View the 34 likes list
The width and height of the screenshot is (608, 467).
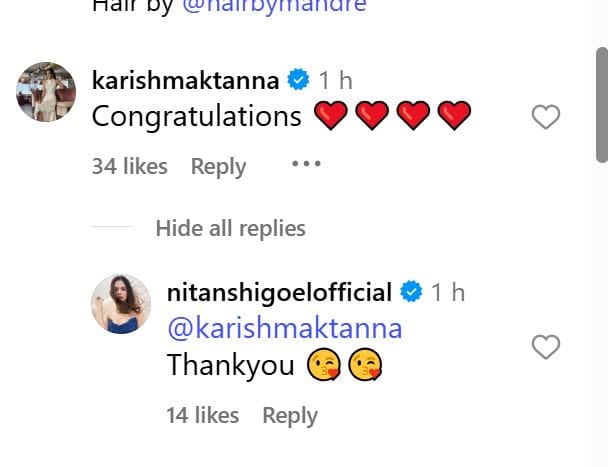(x=130, y=166)
